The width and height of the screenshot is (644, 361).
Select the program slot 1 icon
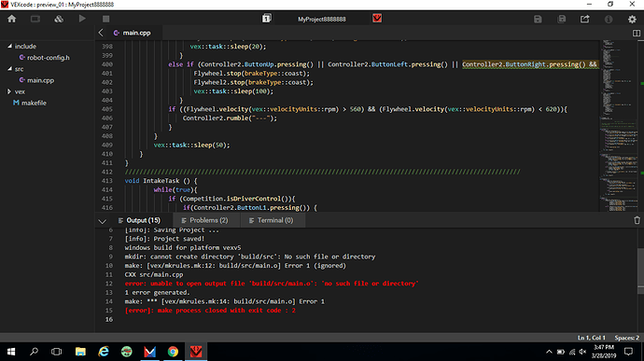coord(267,19)
